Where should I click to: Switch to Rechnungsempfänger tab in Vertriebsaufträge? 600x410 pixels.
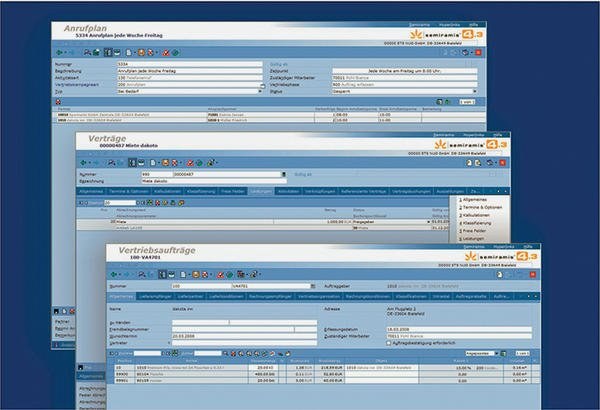270,296
